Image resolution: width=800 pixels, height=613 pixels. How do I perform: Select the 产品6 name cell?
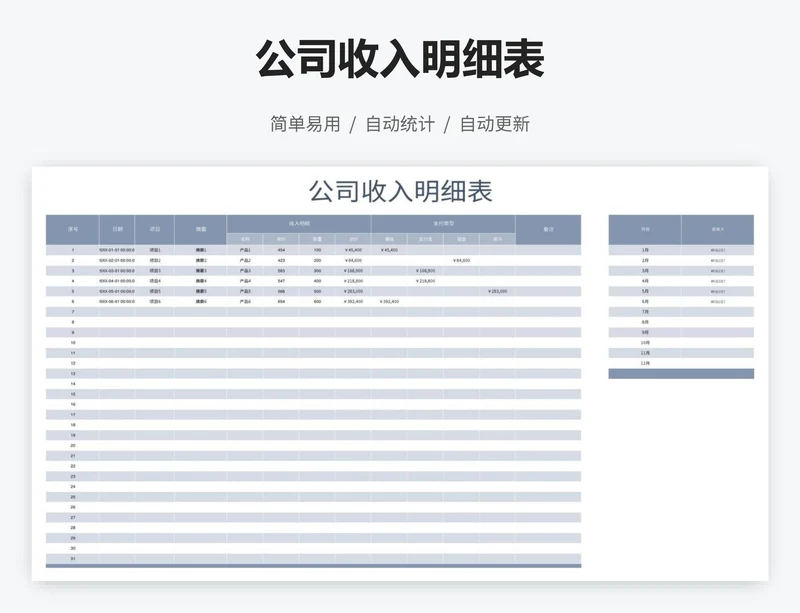245,302
